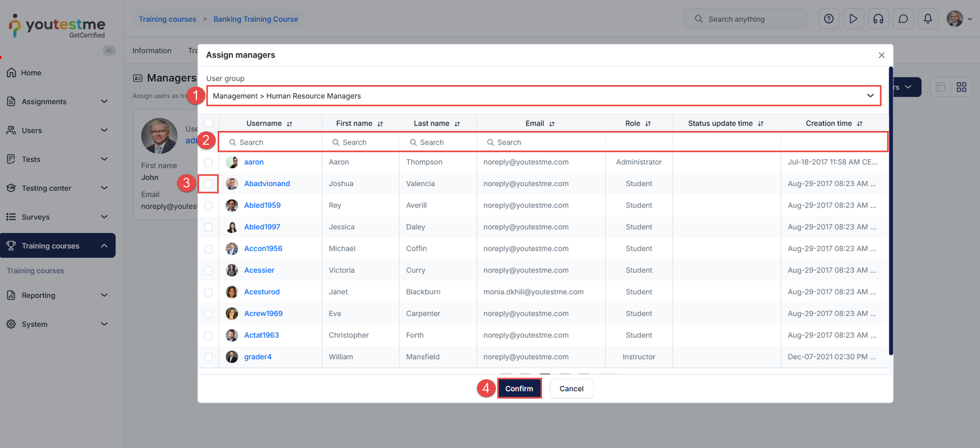This screenshot has height=448, width=980.
Task: Switch to the Information tab
Action: point(152,51)
